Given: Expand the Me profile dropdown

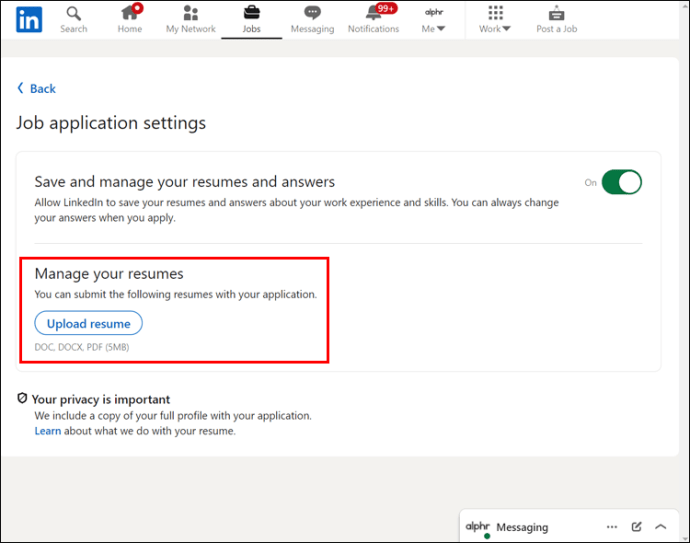Looking at the screenshot, I should point(434,19).
